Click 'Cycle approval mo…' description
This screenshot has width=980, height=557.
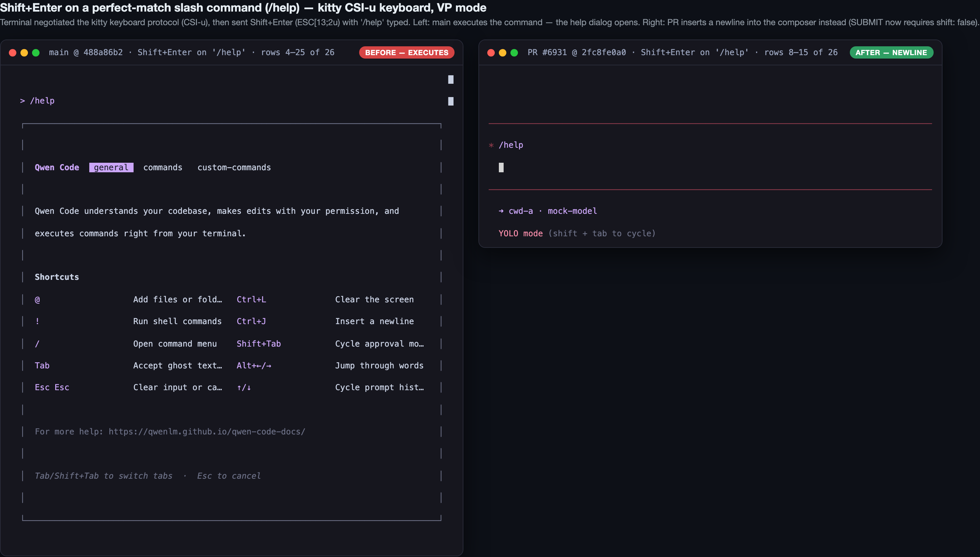379,344
